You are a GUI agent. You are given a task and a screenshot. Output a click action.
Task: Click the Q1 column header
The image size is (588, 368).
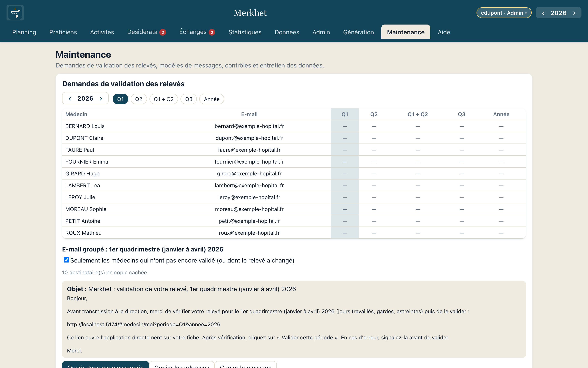(x=345, y=114)
